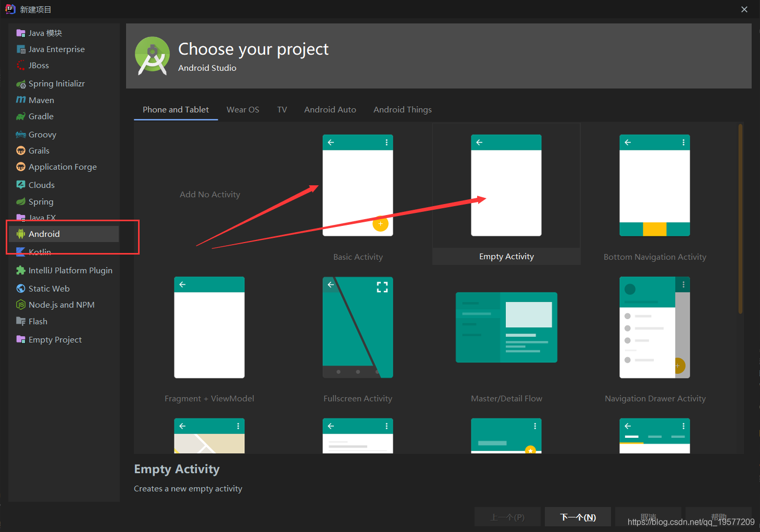Click the Master/Detail Flow label
Image resolution: width=760 pixels, height=532 pixels.
pos(506,399)
